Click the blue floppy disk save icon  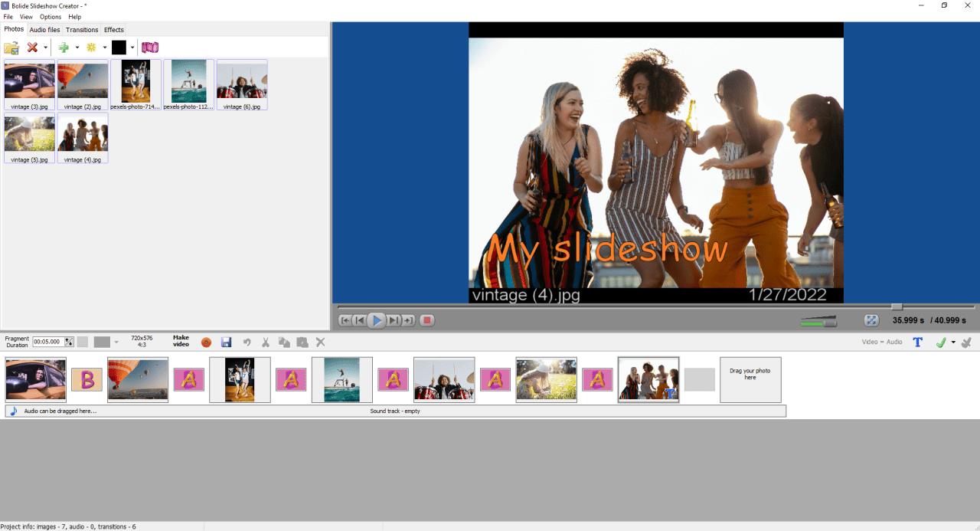tap(226, 343)
